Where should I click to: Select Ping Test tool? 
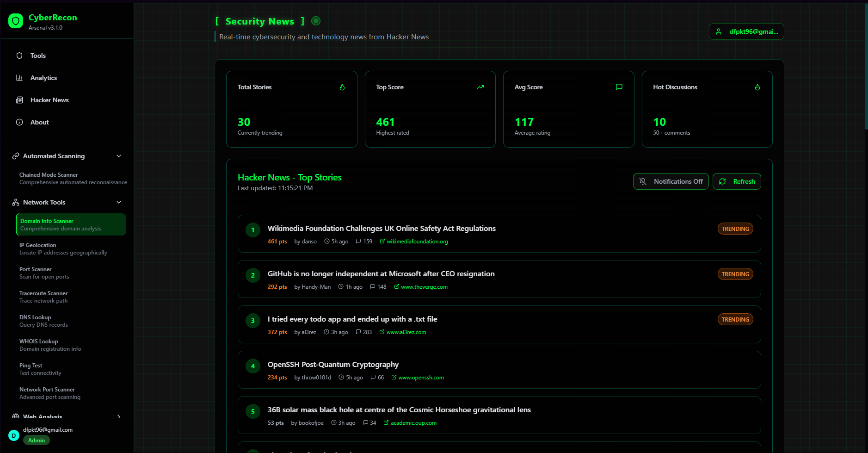tap(71, 369)
